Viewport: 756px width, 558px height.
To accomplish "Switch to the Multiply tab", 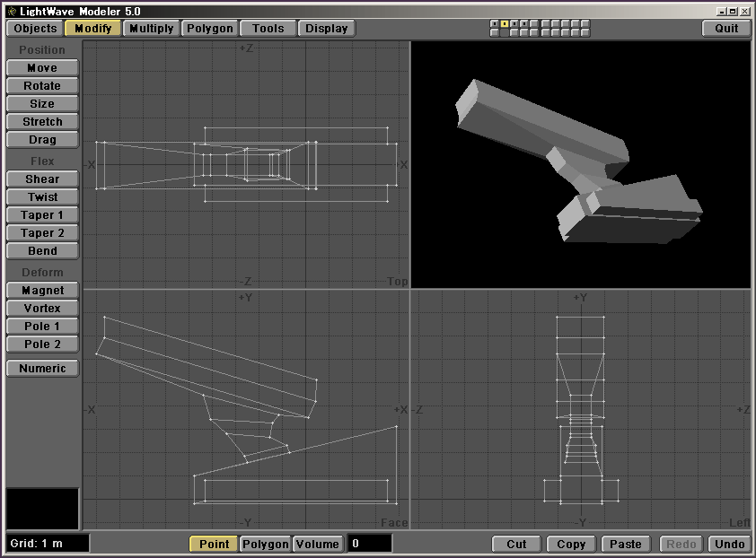I will [x=151, y=29].
